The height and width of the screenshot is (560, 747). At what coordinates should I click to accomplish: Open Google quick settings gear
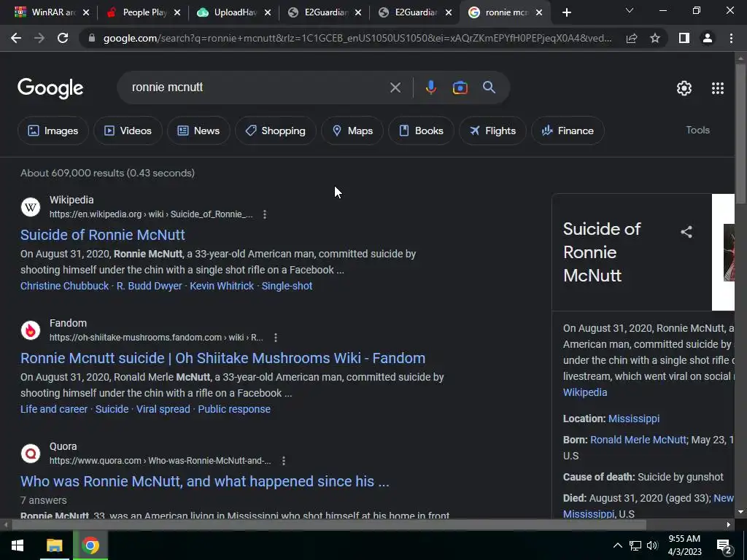point(684,88)
